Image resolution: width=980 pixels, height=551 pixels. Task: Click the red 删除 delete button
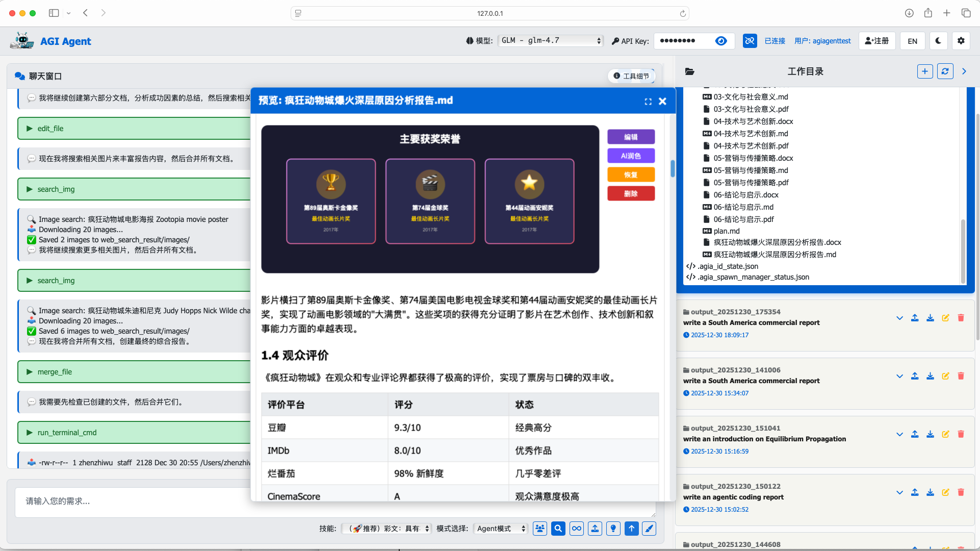point(631,193)
